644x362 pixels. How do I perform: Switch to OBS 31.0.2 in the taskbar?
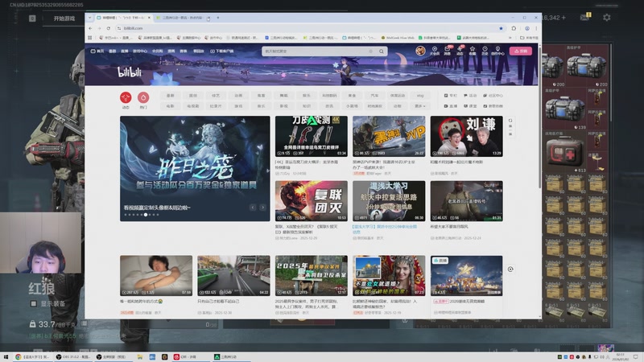tap(73, 357)
